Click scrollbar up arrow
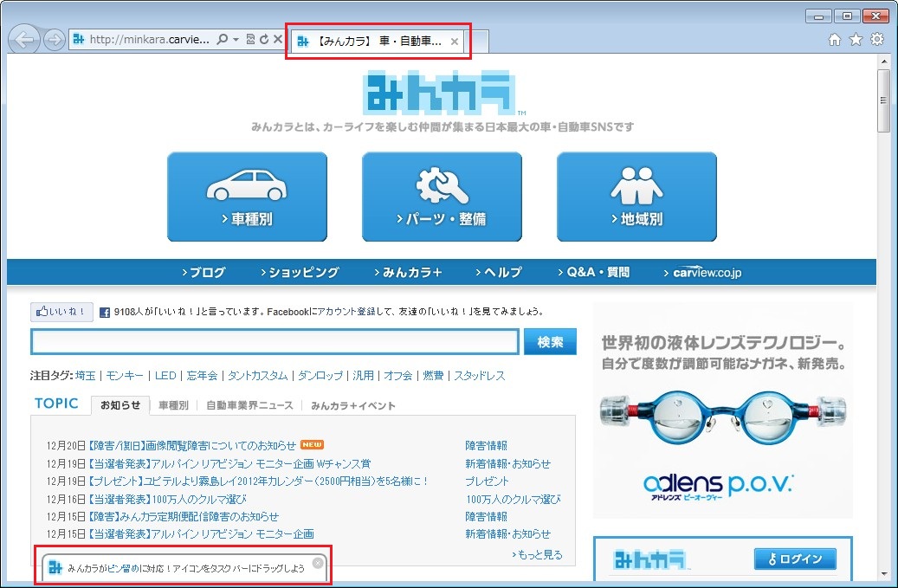 (883, 61)
